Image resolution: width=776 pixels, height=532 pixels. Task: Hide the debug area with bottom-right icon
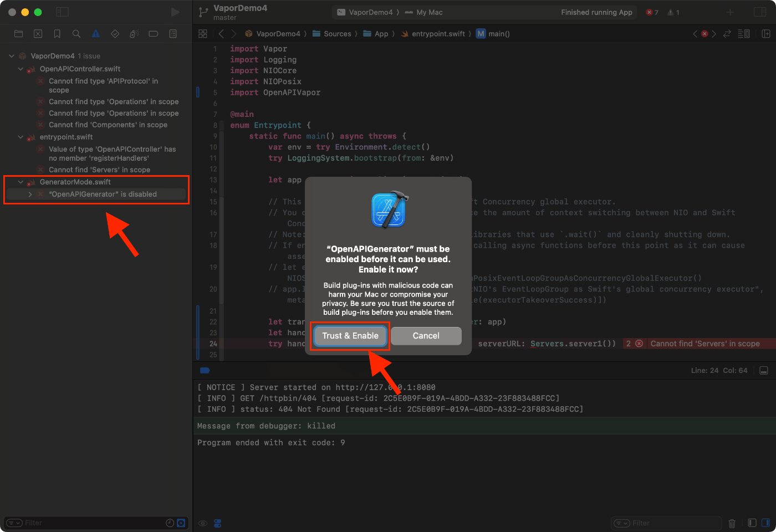(764, 370)
